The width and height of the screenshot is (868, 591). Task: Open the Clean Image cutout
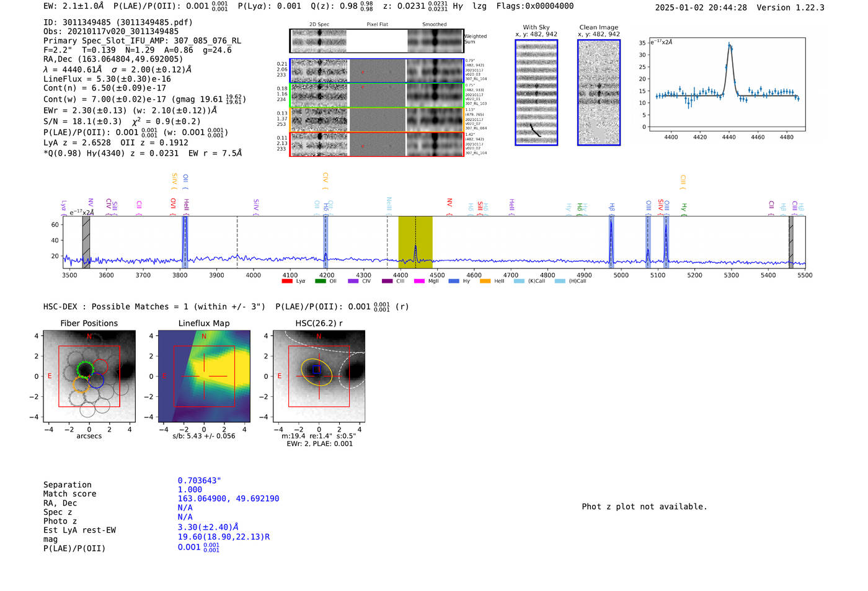[599, 92]
